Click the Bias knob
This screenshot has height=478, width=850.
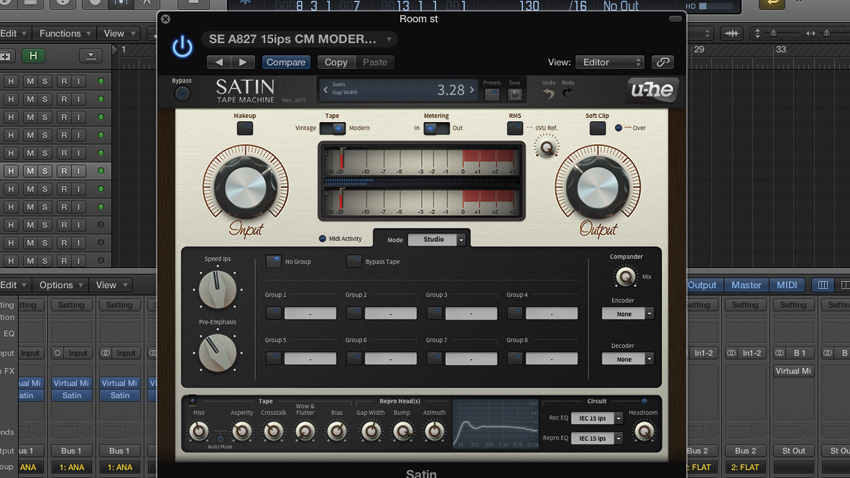337,431
